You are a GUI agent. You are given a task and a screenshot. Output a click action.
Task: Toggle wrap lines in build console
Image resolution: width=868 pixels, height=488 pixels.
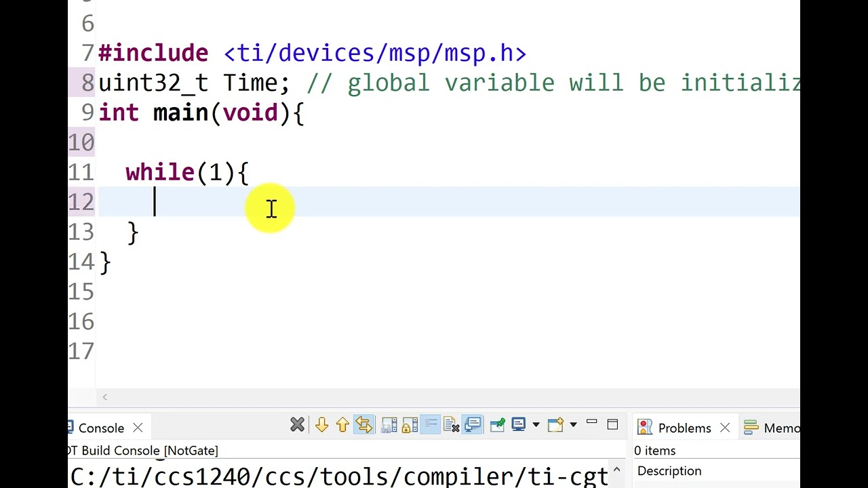click(x=364, y=425)
